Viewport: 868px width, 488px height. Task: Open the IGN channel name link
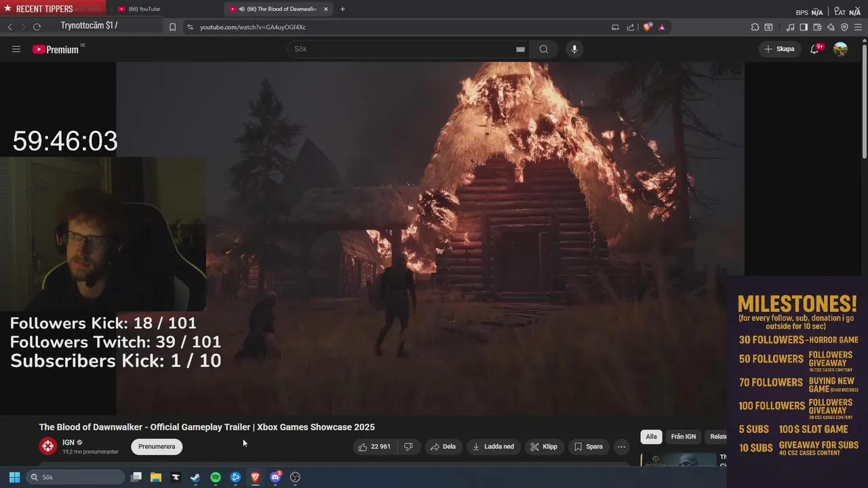[68, 443]
